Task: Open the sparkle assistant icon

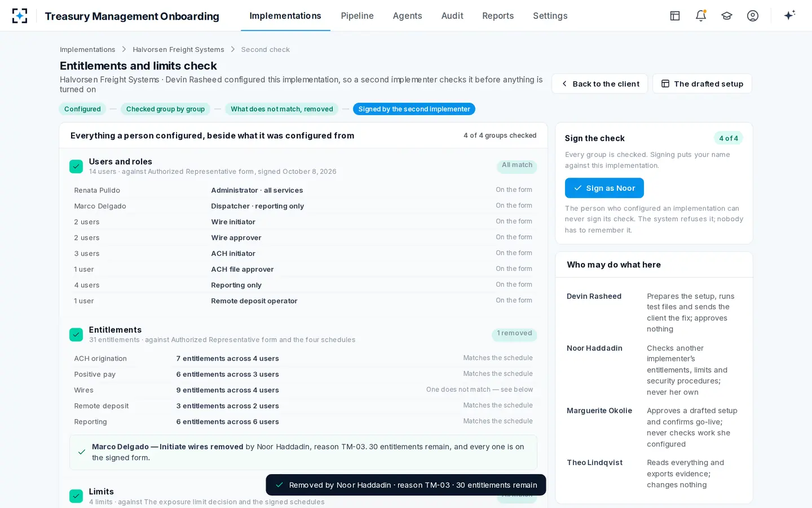Action: 789,15
